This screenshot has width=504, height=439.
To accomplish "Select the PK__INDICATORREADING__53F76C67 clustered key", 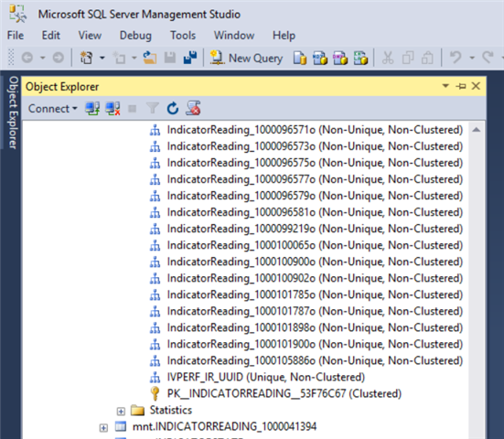I will (x=284, y=393).
